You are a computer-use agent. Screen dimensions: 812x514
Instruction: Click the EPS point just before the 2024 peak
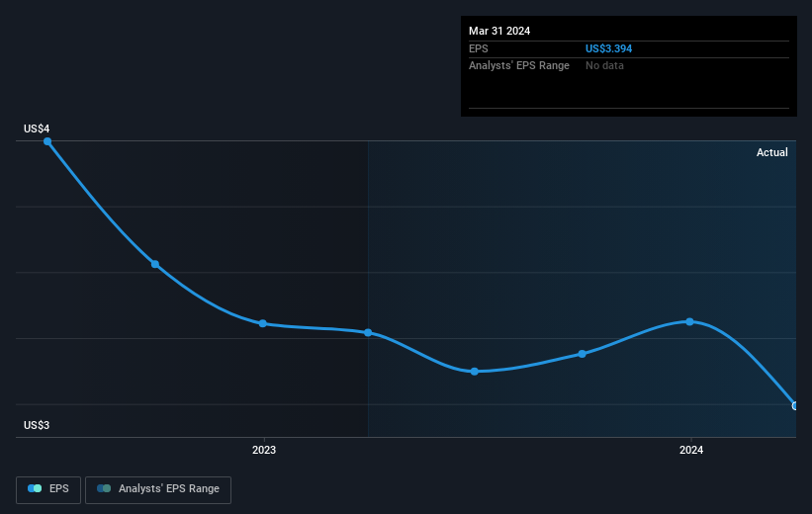pyautogui.click(x=583, y=354)
